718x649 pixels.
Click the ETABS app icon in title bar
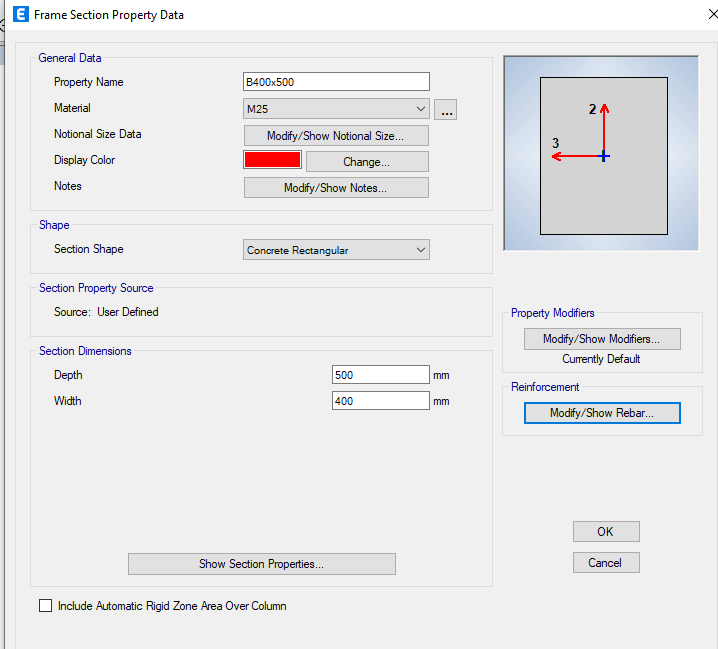[x=21, y=14]
